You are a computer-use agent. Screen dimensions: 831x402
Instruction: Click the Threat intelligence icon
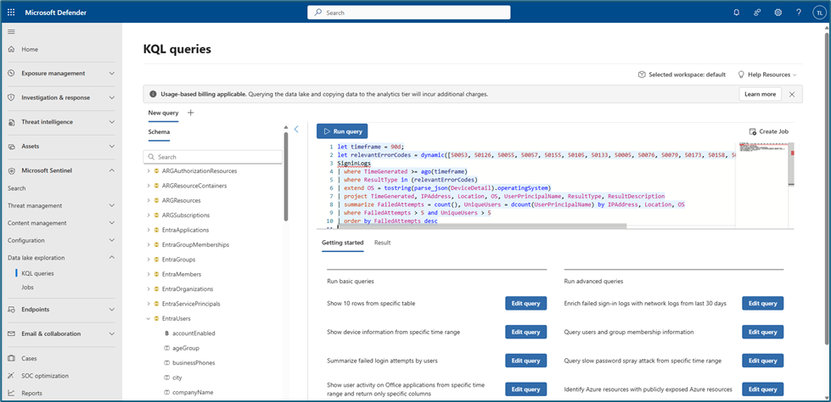click(11, 122)
